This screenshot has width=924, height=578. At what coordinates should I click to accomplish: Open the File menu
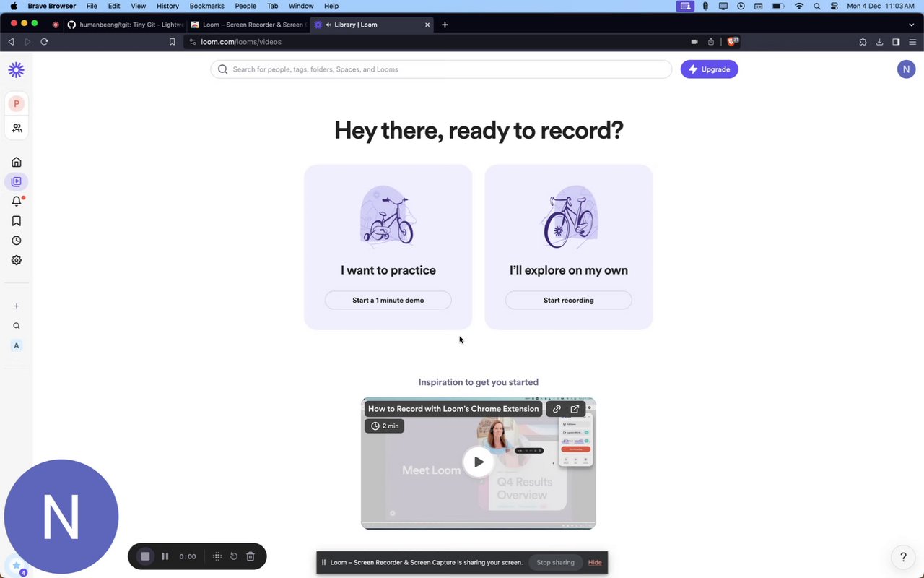[x=92, y=6]
